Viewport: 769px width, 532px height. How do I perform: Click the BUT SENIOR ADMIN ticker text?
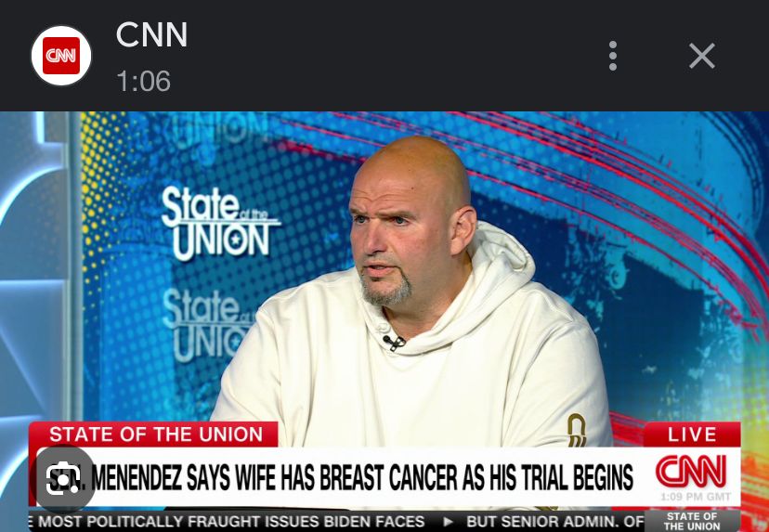pos(555,522)
